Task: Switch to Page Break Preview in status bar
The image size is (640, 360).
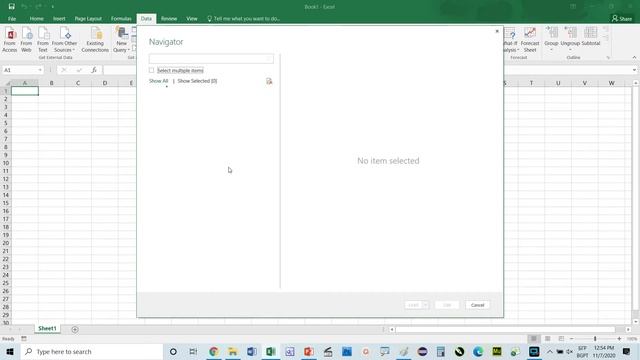Action: (x=561, y=339)
